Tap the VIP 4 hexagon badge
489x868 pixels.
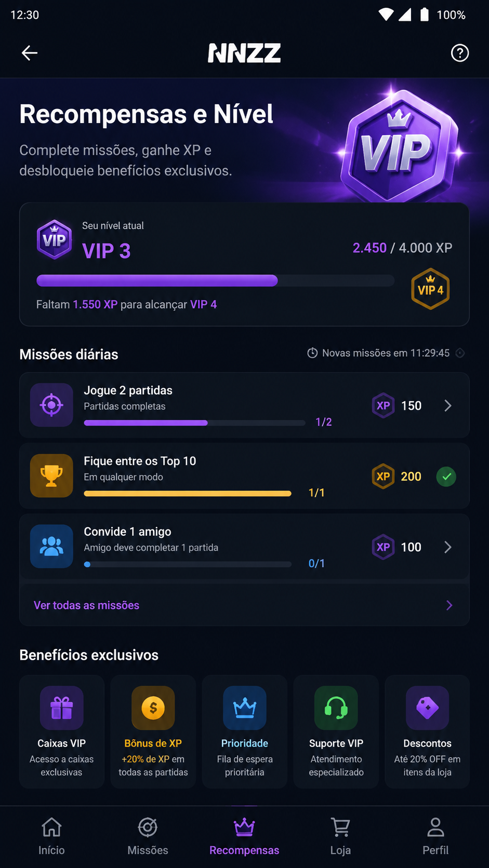coord(430,289)
